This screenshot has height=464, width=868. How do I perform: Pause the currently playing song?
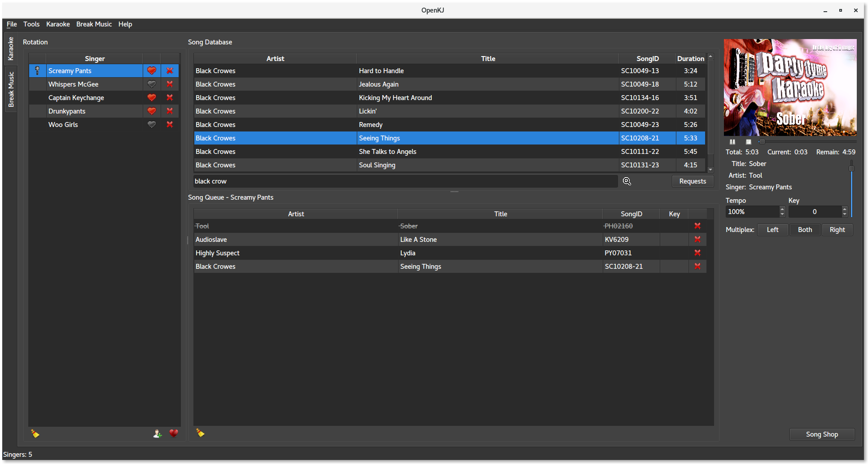732,142
